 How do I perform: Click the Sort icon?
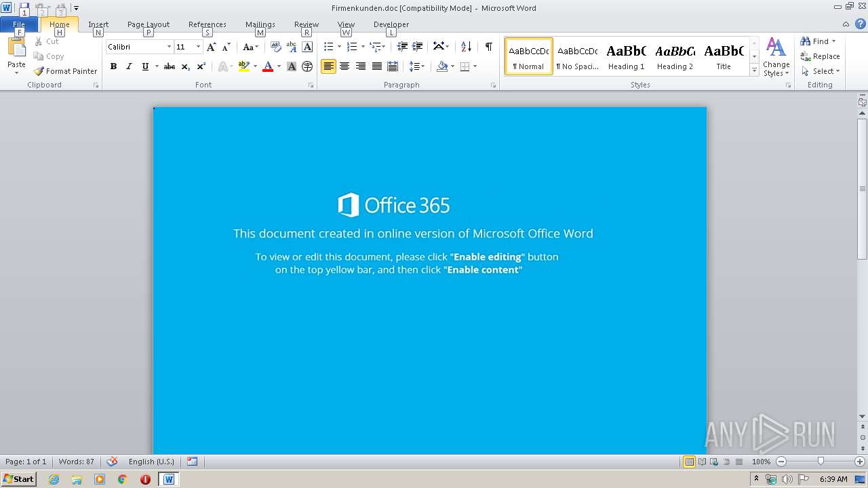click(x=466, y=47)
